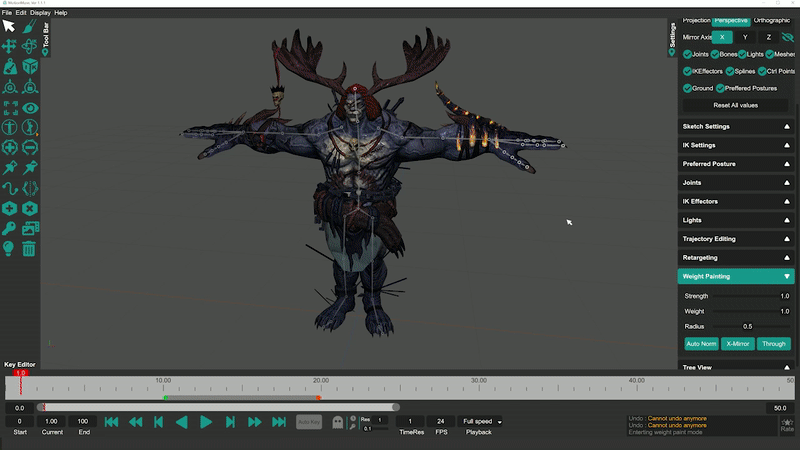800x450 pixels.
Task: Click the Reset All values button
Action: [x=736, y=105]
